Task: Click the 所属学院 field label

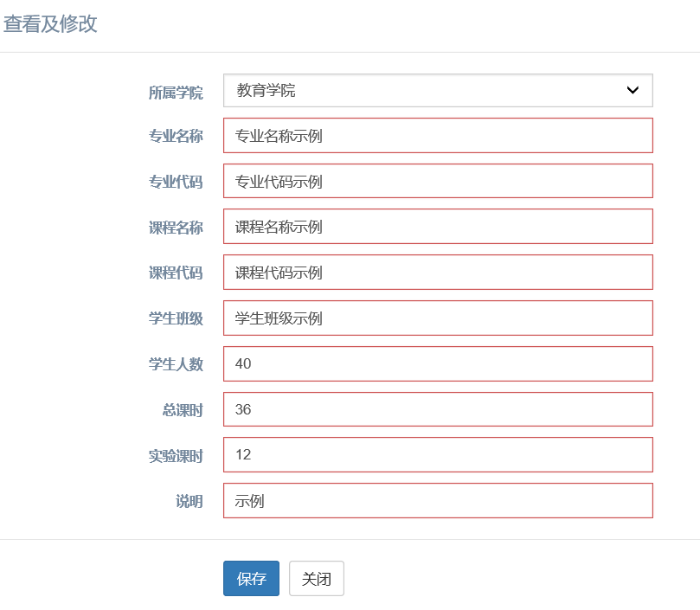Action: point(176,93)
